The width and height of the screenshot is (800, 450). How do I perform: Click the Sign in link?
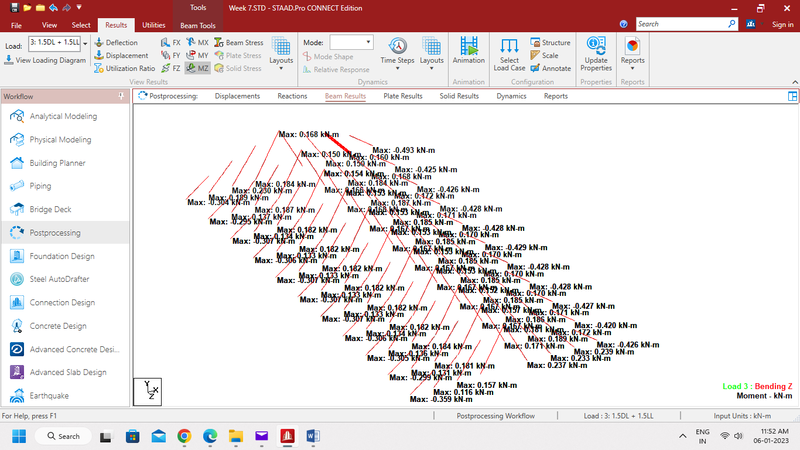pyautogui.click(x=781, y=23)
